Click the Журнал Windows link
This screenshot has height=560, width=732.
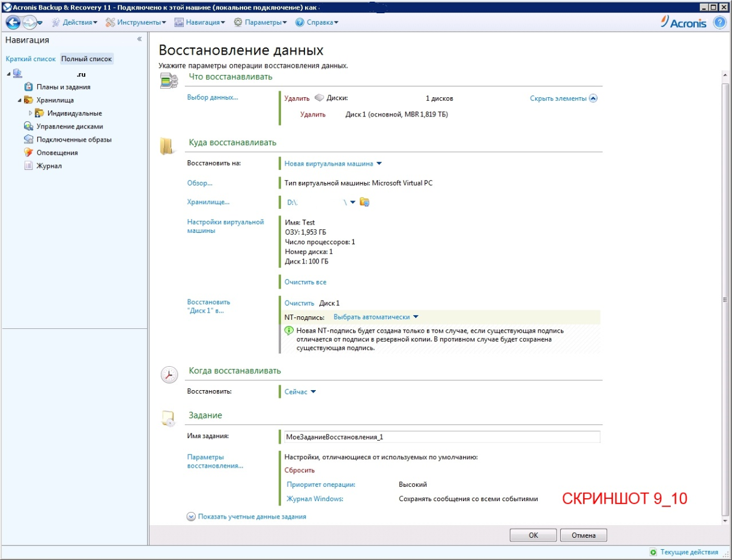(x=315, y=499)
